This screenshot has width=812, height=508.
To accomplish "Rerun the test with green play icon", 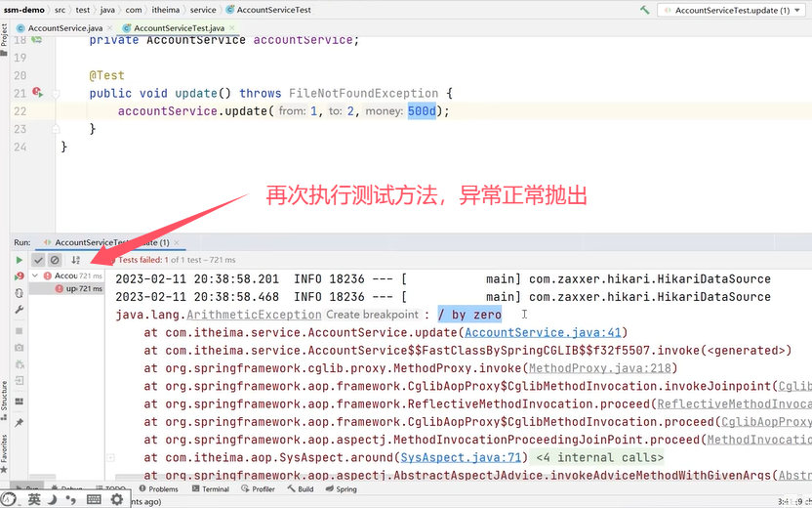I will (x=20, y=260).
